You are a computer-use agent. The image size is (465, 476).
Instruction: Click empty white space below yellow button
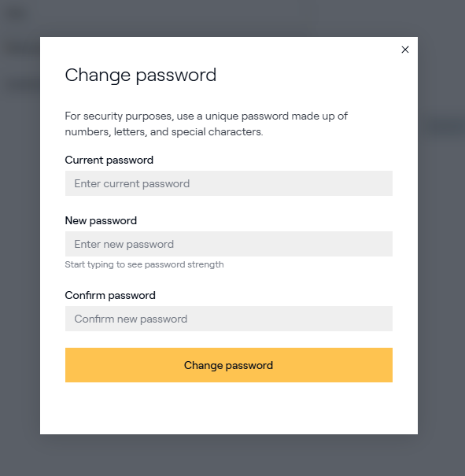[x=228, y=408]
